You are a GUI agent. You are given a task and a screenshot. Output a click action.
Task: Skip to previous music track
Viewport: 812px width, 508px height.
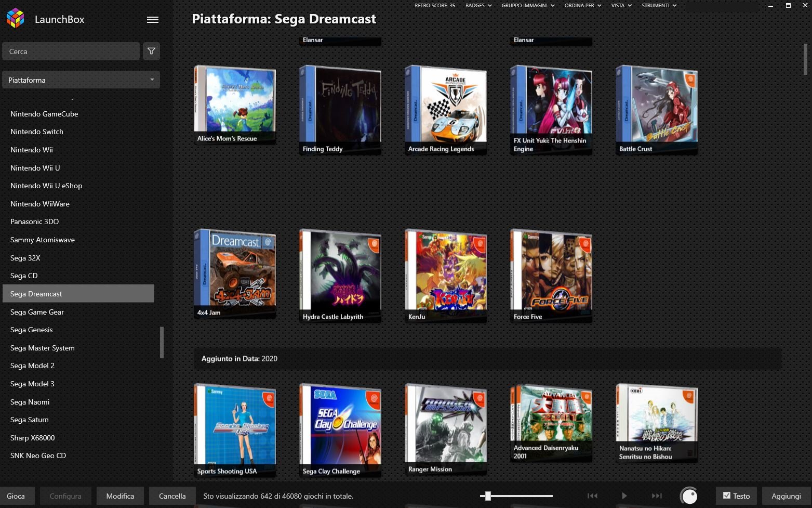[x=592, y=496]
